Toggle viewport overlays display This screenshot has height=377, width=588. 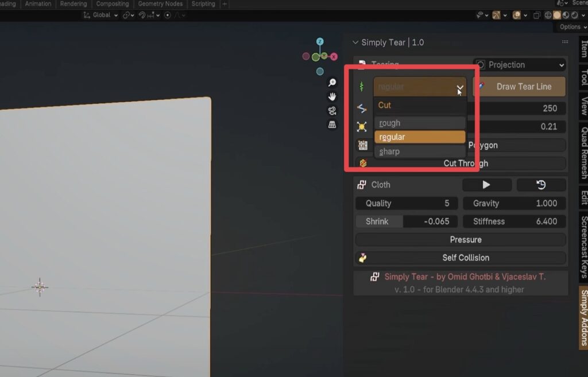(x=517, y=15)
